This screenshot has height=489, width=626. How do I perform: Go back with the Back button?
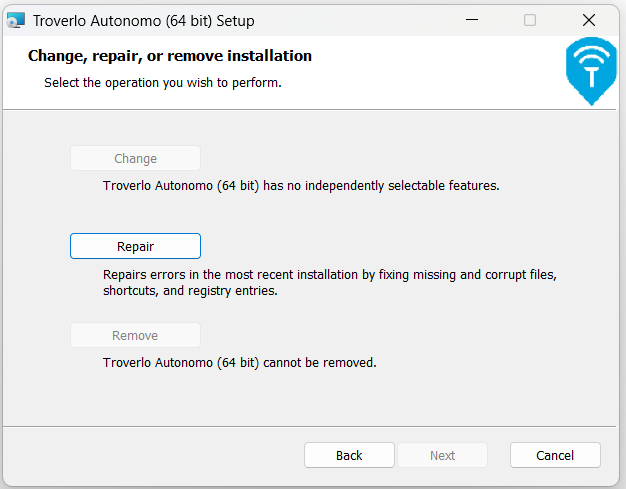349,455
